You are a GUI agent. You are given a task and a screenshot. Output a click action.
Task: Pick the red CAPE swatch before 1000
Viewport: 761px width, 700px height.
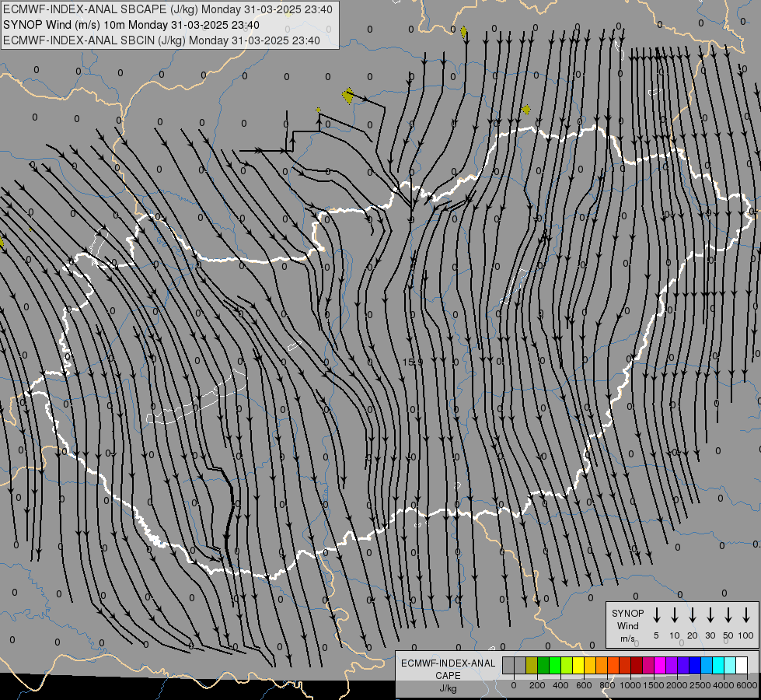pyautogui.click(x=625, y=666)
